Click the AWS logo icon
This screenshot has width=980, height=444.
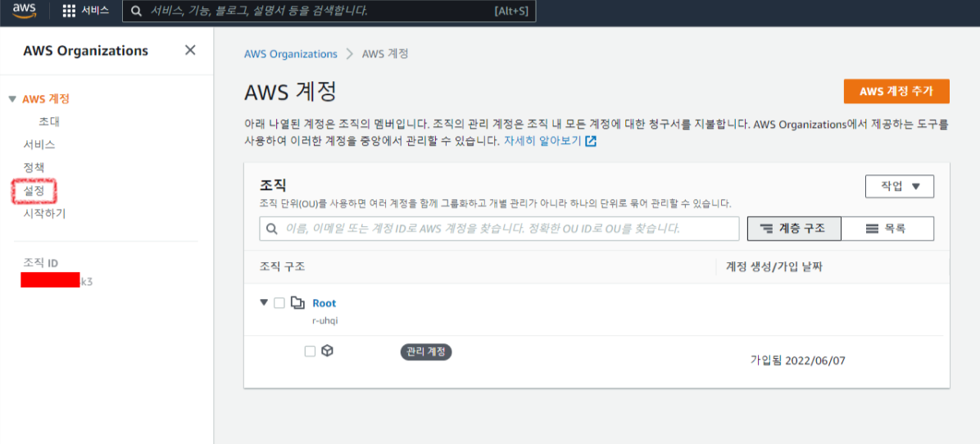pos(25,11)
